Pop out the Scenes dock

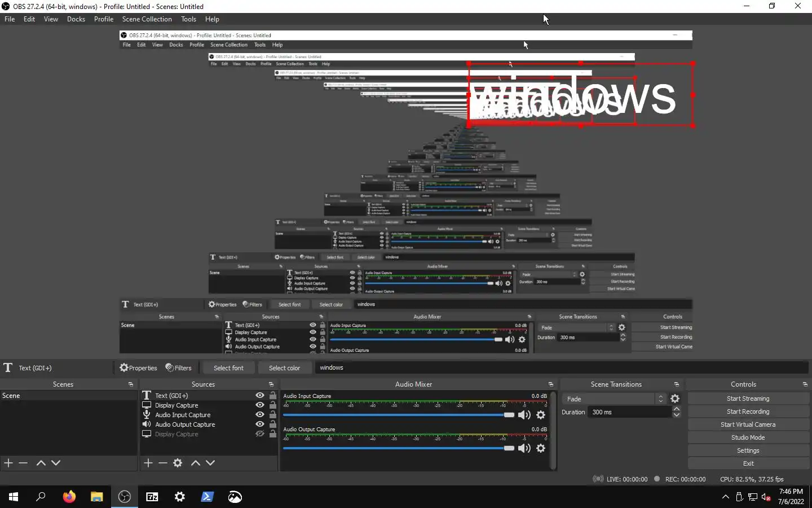coord(130,384)
